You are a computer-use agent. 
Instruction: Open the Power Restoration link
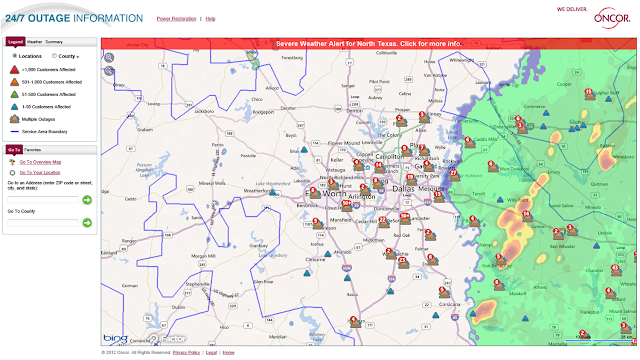(x=176, y=19)
